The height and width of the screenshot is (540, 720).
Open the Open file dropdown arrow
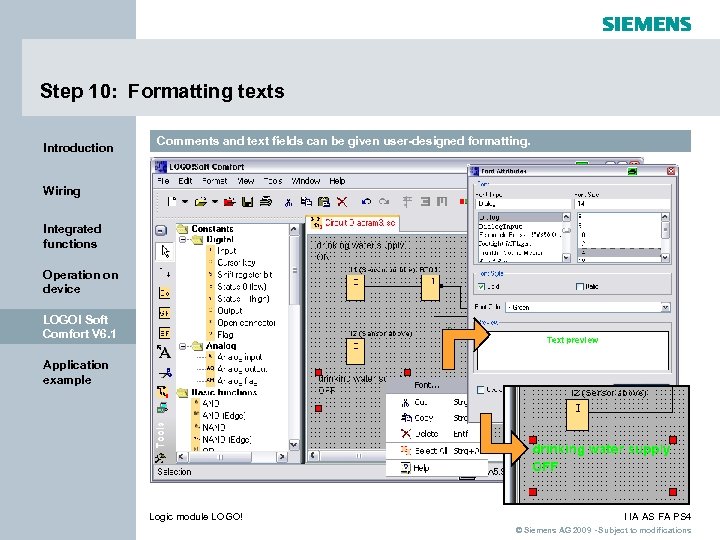214,202
